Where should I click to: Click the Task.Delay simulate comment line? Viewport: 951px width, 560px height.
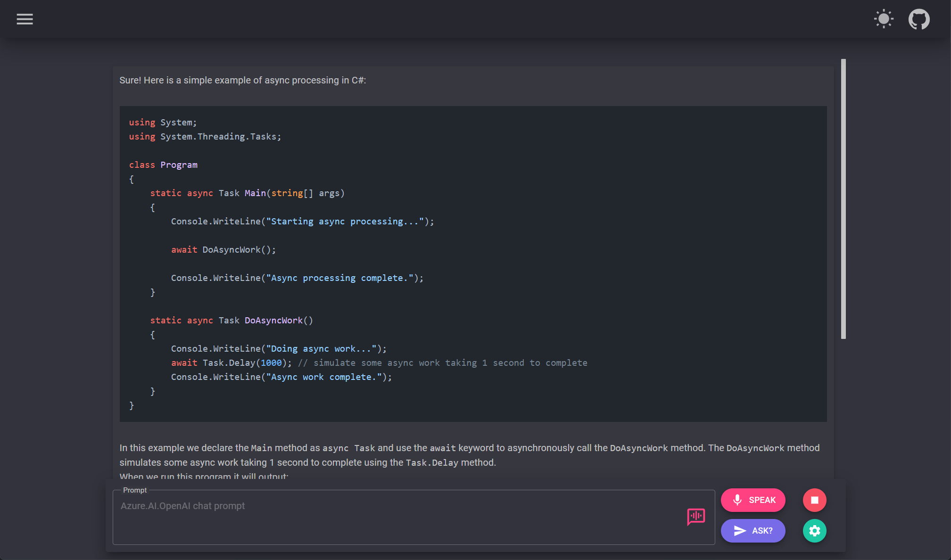379,363
